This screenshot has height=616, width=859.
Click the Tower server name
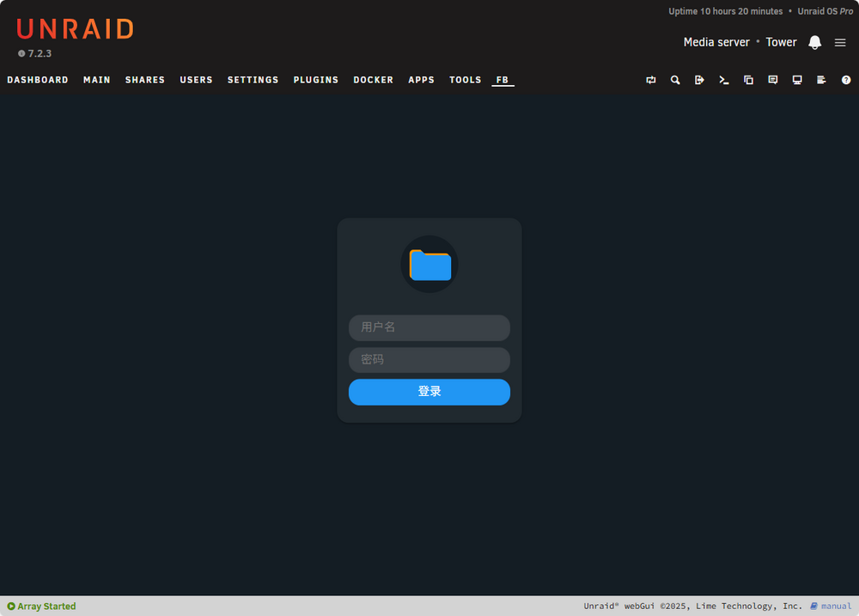pyautogui.click(x=781, y=42)
